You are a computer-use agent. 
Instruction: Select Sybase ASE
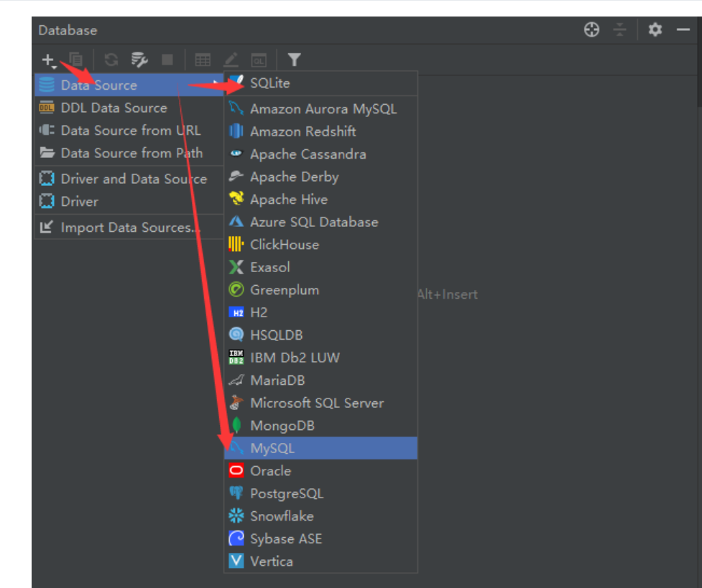[x=320, y=538]
